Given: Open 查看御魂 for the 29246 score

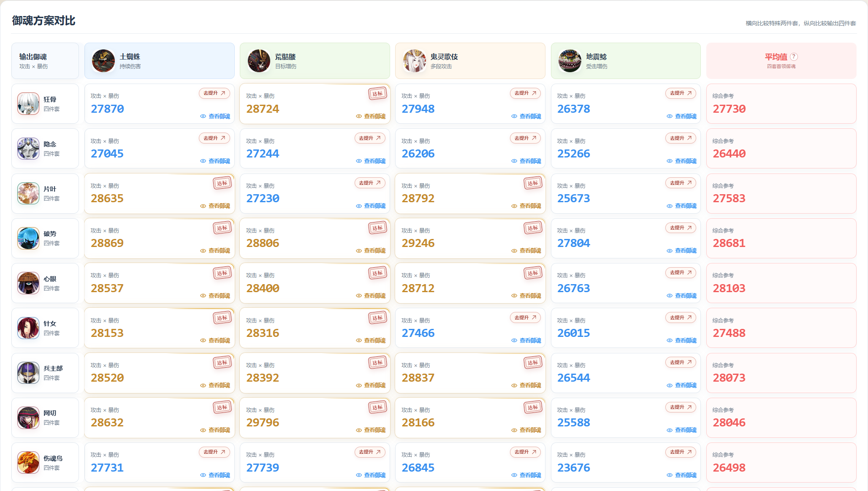Looking at the screenshot, I should [526, 251].
